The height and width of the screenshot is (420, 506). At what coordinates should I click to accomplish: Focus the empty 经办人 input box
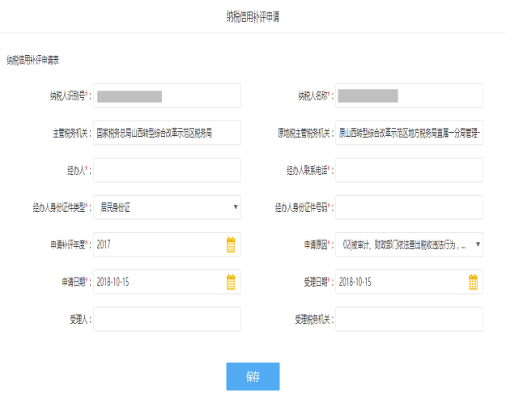(x=167, y=170)
